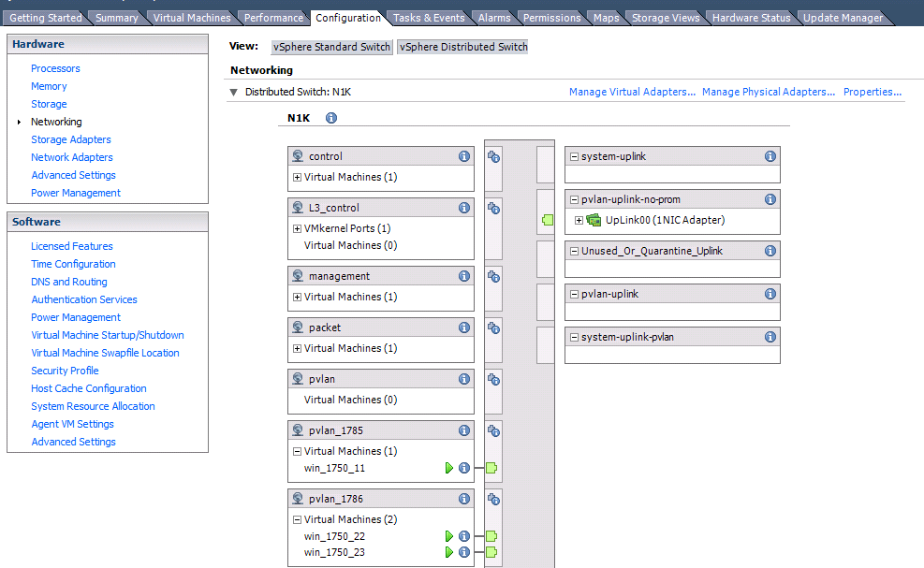The width and height of the screenshot is (924, 568).
Task: Collapse the system-uplink group
Action: 574,156
